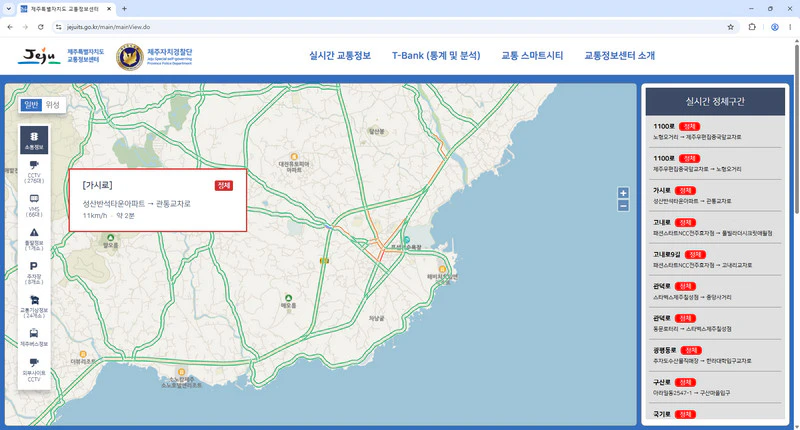
Task: Bookmark this page with star icon
Action: point(730,27)
